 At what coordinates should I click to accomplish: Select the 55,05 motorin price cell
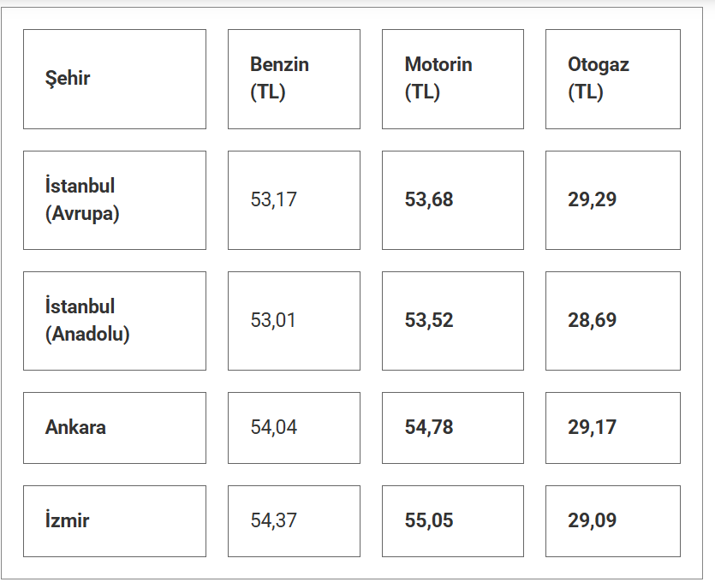coord(452,520)
